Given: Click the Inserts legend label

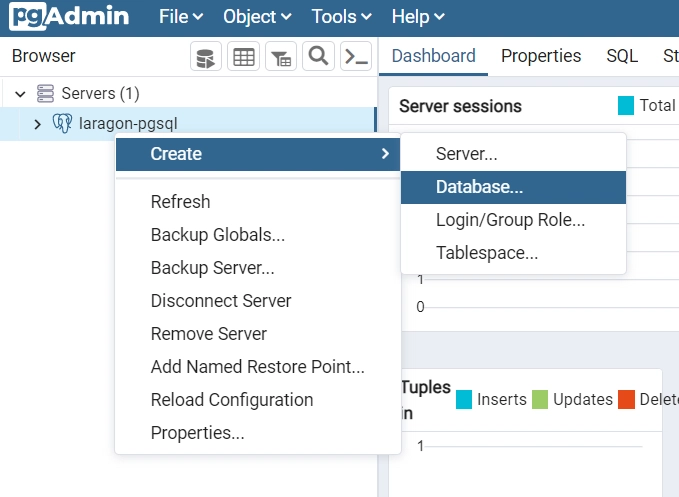Looking at the screenshot, I should 501,400.
